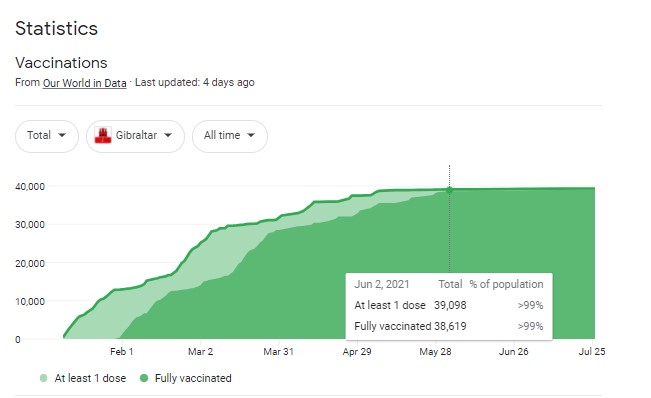This screenshot has height=398, width=651.
Task: Open the Gibraltar region selector
Action: (135, 136)
